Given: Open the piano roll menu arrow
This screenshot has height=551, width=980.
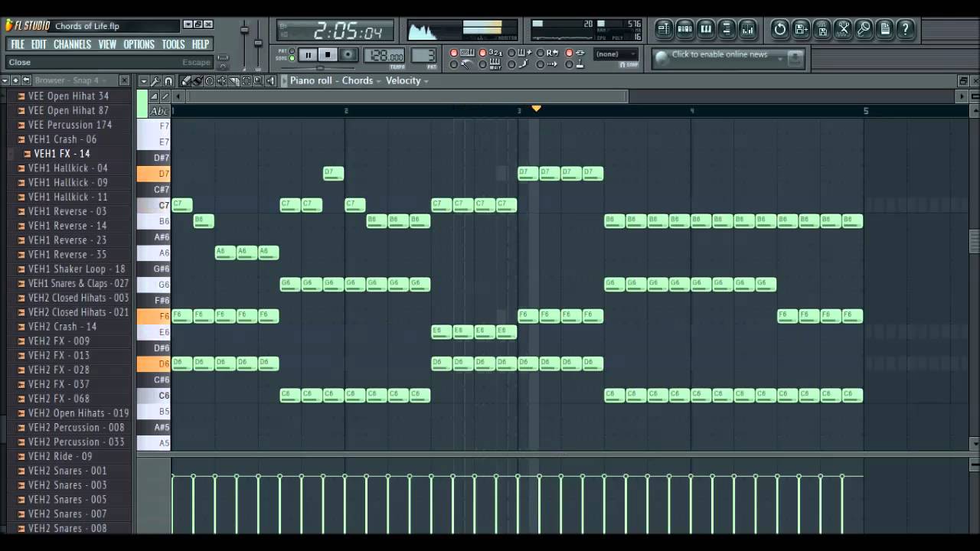Looking at the screenshot, I should coord(144,81).
